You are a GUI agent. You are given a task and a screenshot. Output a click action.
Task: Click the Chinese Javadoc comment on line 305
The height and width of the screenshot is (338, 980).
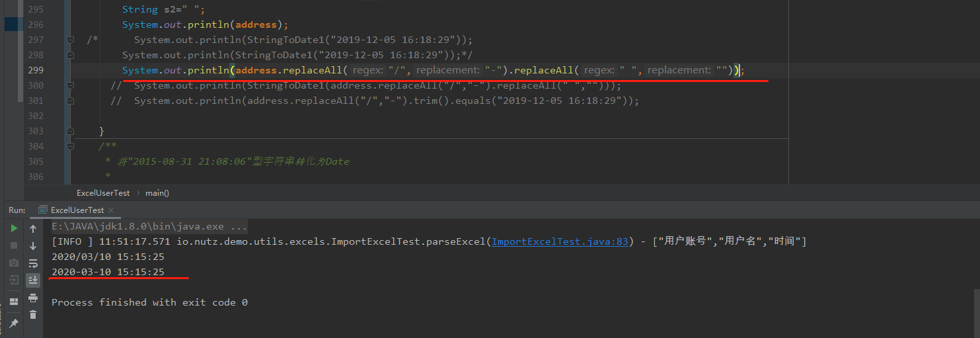pos(227,161)
